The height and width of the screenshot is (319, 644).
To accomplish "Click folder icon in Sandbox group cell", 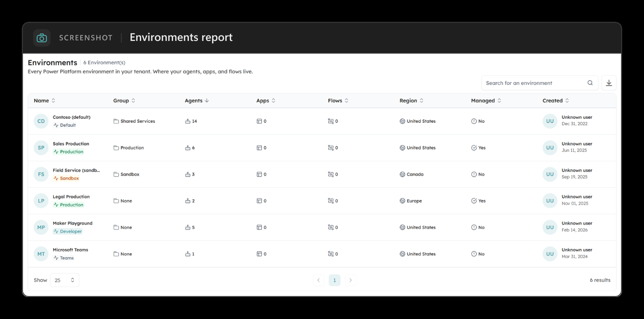I will (116, 174).
